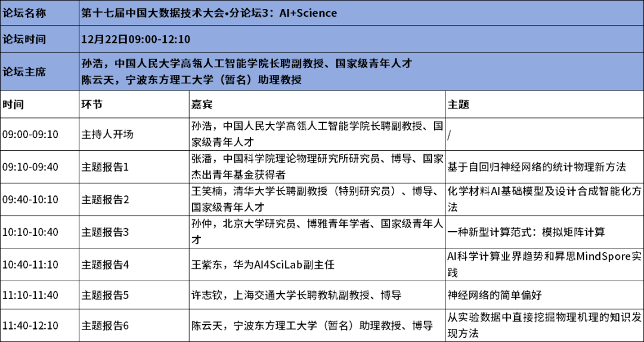Click guest cell 王紫东，华为AI4SciLab副主任
Image resolution: width=644 pixels, height=342 pixels.
[x=317, y=264]
